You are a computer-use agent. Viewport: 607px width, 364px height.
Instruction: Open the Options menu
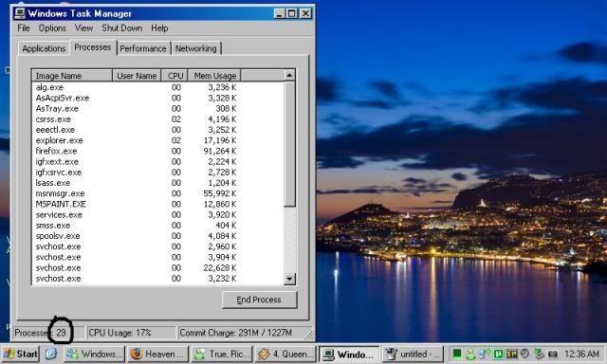pos(52,28)
